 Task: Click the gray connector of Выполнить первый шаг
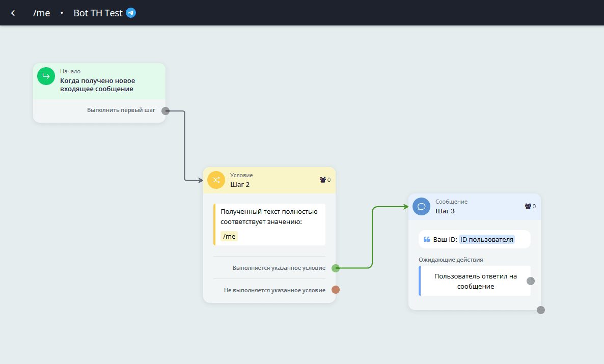pyautogui.click(x=166, y=111)
